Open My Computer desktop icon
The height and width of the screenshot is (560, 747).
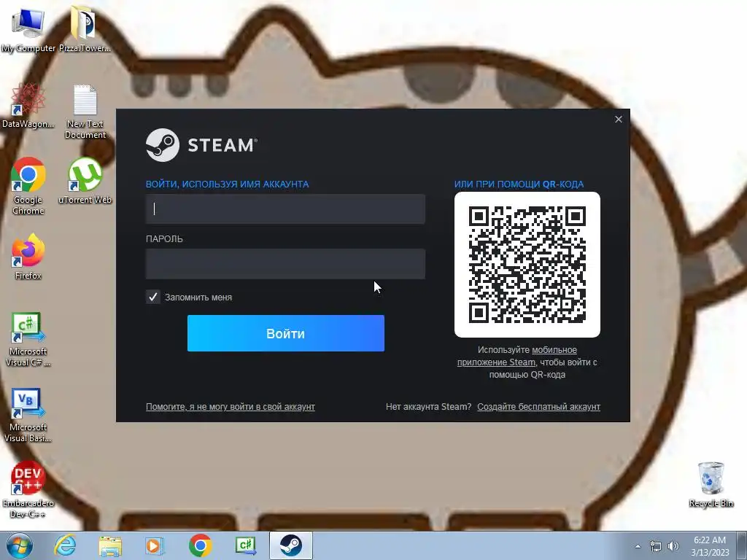[28, 28]
